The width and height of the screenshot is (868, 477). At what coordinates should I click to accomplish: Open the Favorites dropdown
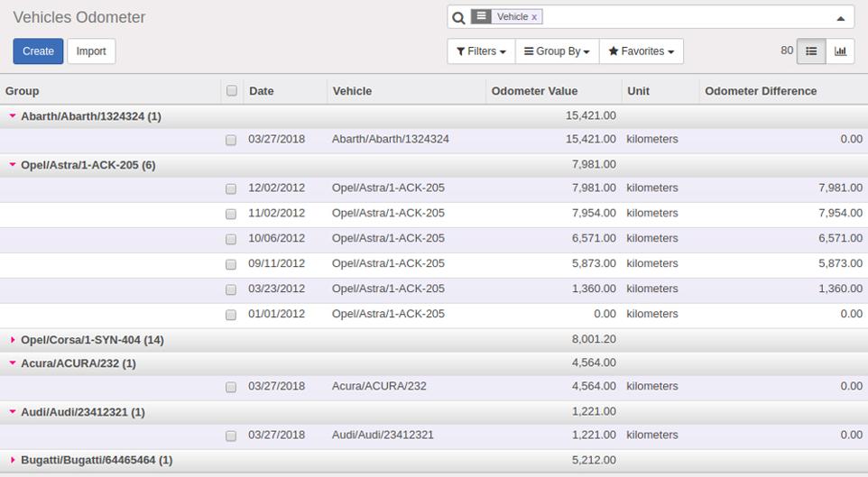point(641,51)
